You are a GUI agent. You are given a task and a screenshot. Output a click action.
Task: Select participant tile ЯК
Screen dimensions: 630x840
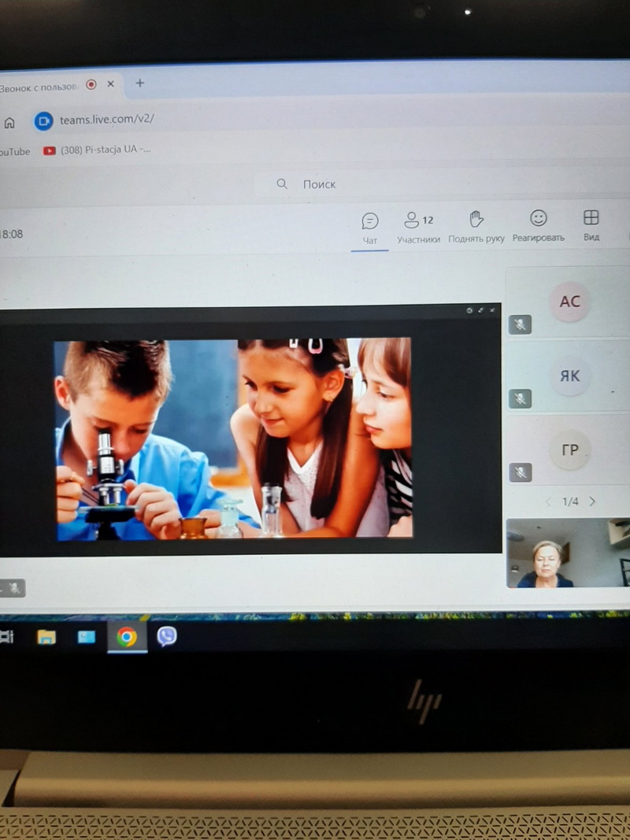pos(569,376)
